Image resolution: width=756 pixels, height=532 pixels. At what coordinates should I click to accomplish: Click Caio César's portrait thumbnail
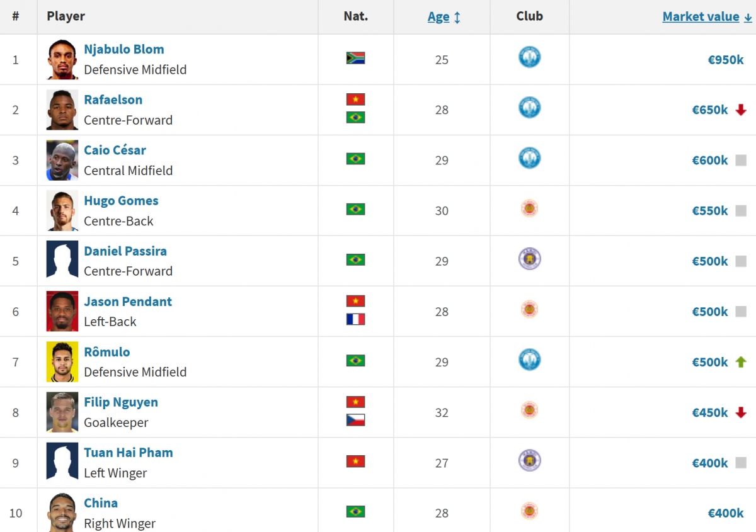(62, 161)
